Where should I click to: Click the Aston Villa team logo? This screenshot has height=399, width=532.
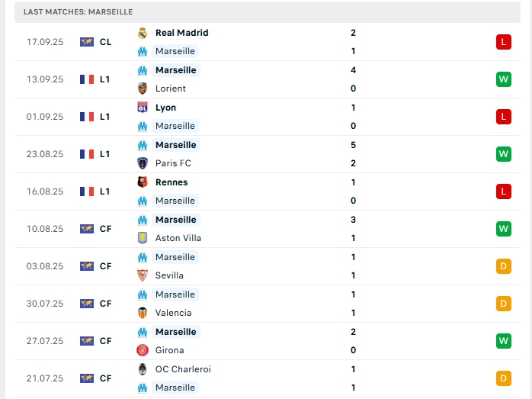[143, 238]
